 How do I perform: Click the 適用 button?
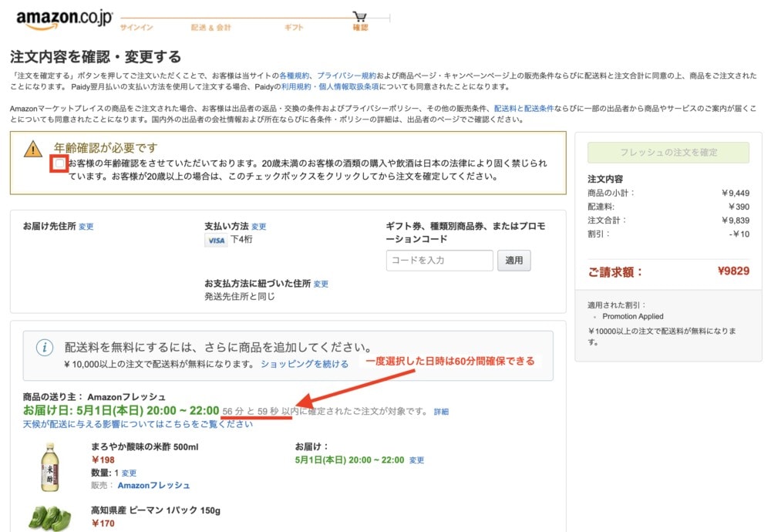click(x=513, y=260)
